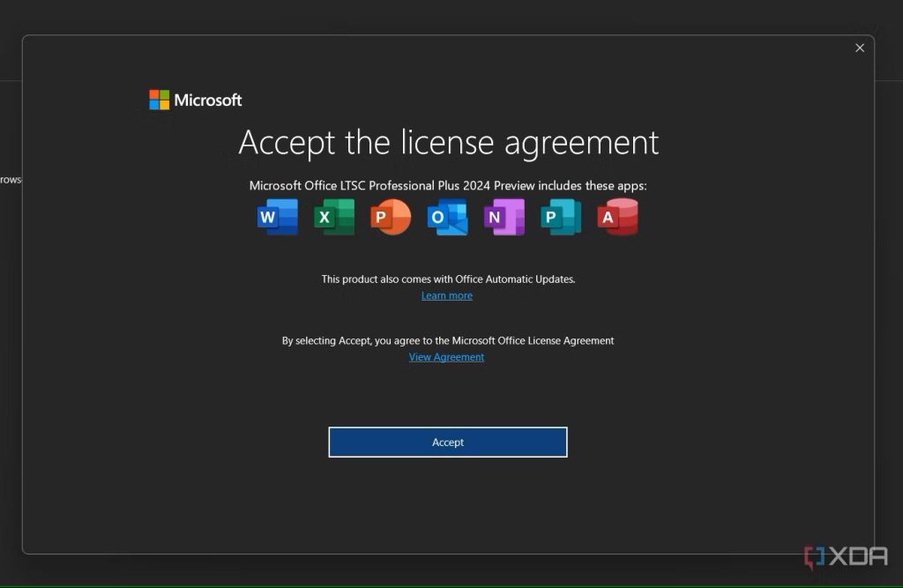Open the View Agreement link
Screen dimensions: 903x588
click(x=446, y=356)
